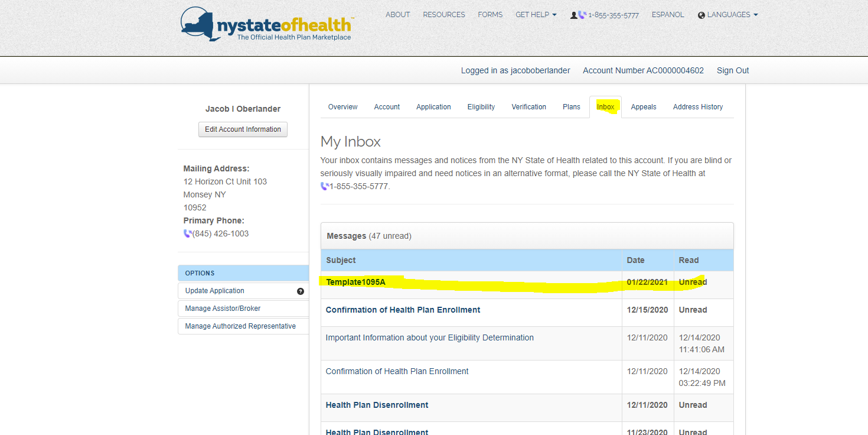Image resolution: width=868 pixels, height=435 pixels.
Task: Switch site to Espanol
Action: 668,15
